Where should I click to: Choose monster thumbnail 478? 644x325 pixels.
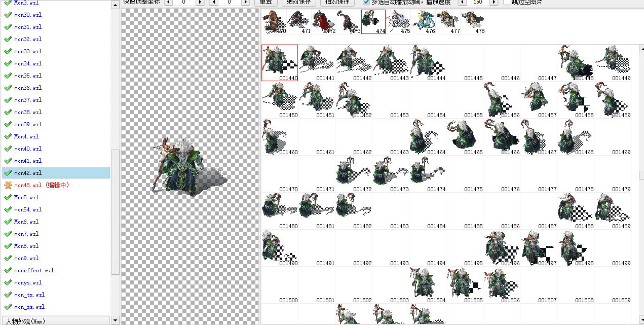473,22
